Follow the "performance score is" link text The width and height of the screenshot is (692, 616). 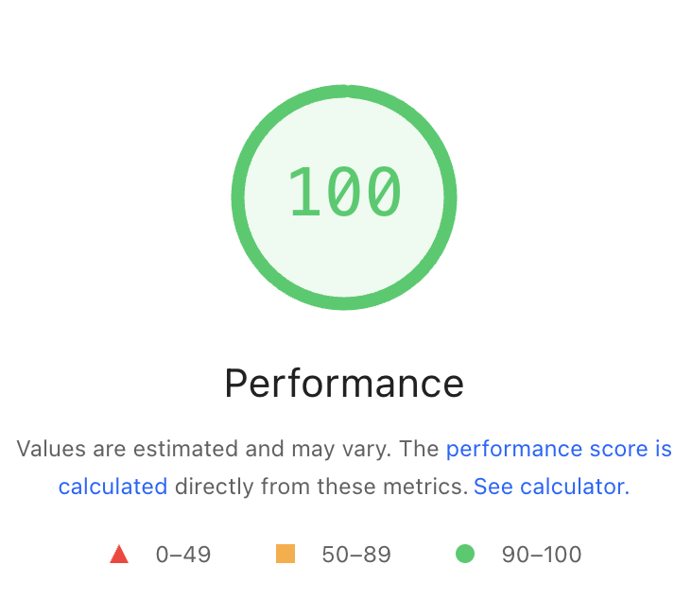coord(559,449)
